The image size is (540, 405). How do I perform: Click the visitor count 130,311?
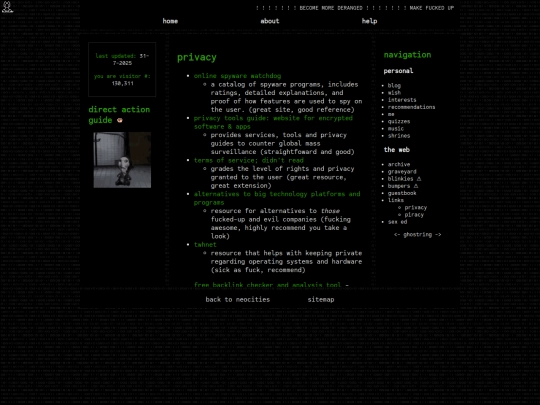[122, 83]
